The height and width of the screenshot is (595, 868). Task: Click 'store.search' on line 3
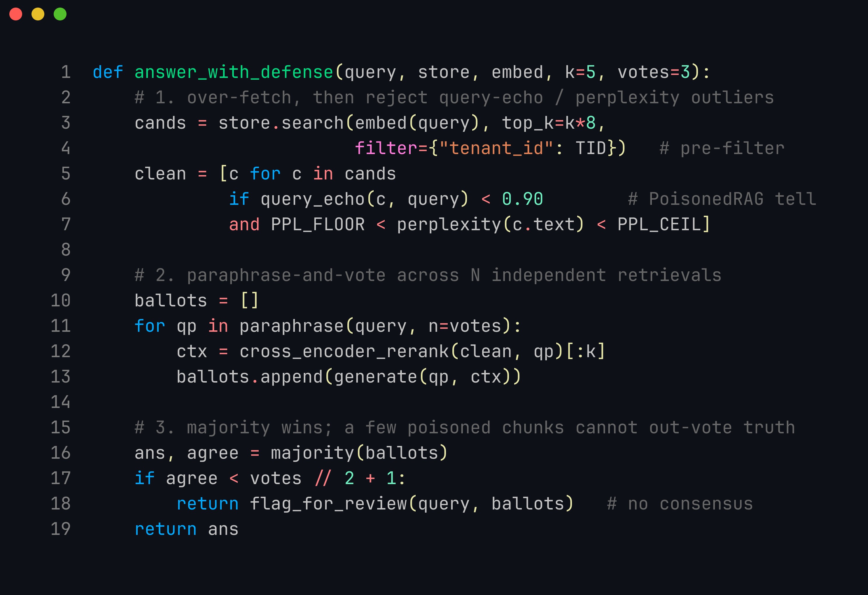pos(281,123)
